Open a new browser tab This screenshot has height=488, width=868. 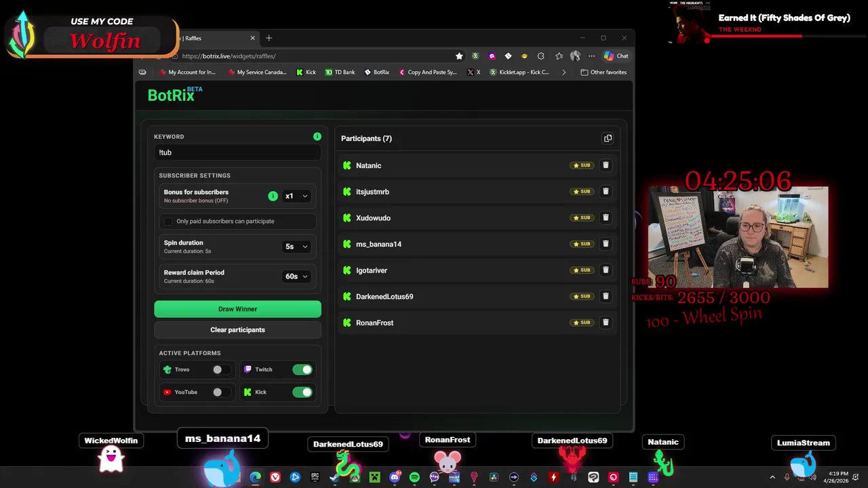click(269, 38)
